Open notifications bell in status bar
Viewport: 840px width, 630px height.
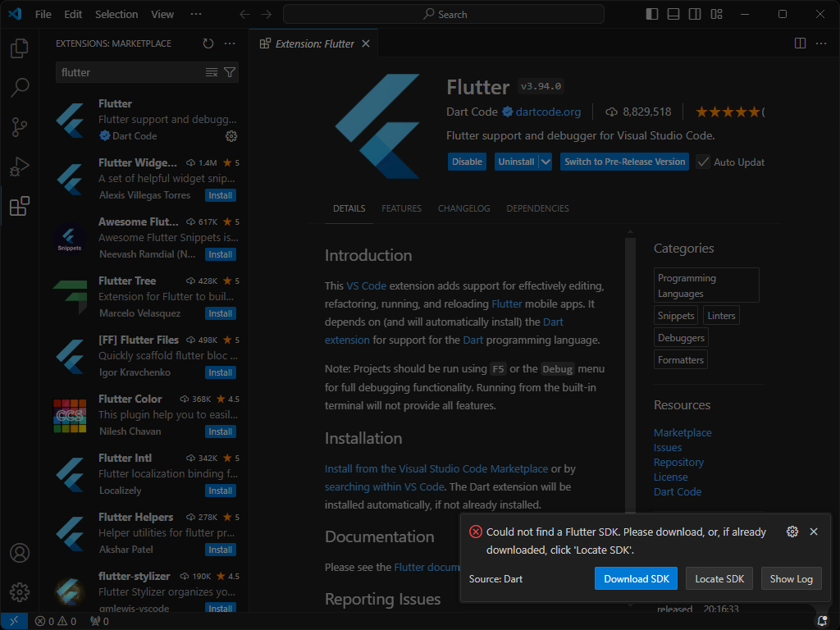coord(822,622)
